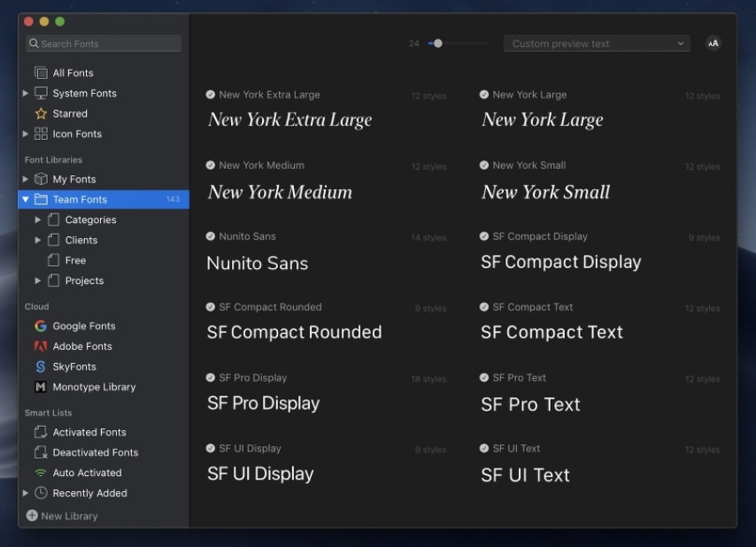
Task: Click the Deactivated Fonts list icon
Action: click(41, 452)
